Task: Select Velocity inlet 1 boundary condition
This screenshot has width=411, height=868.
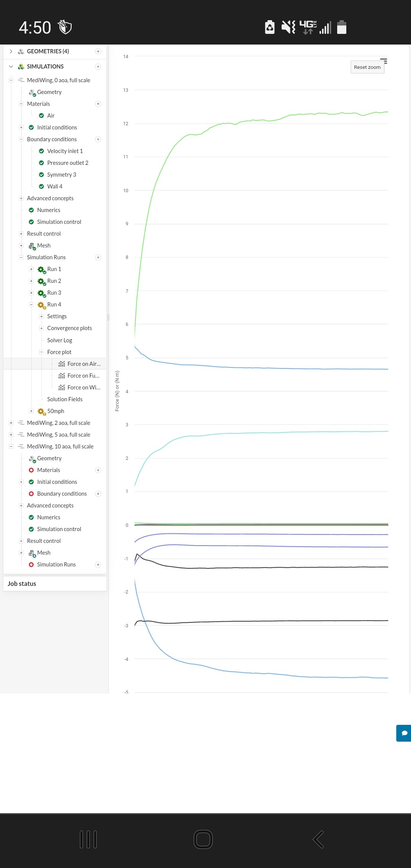Action: click(65, 151)
